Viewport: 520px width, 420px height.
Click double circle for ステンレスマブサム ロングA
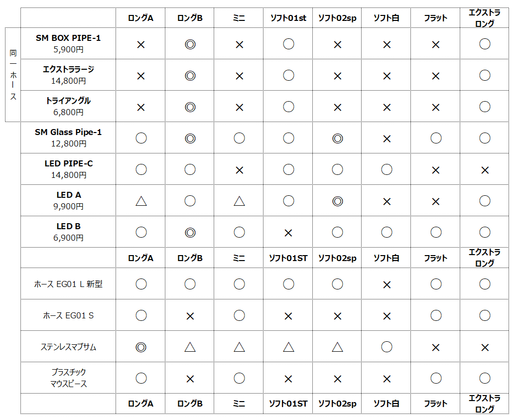(141, 347)
